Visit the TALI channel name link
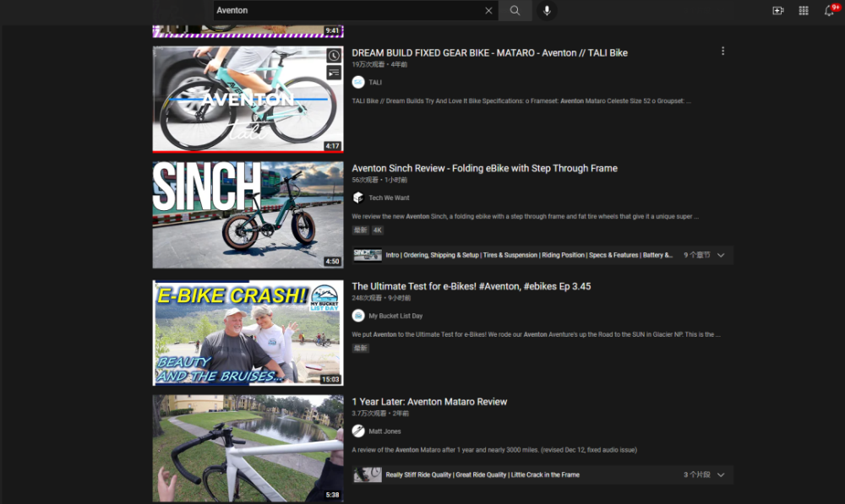 point(375,83)
